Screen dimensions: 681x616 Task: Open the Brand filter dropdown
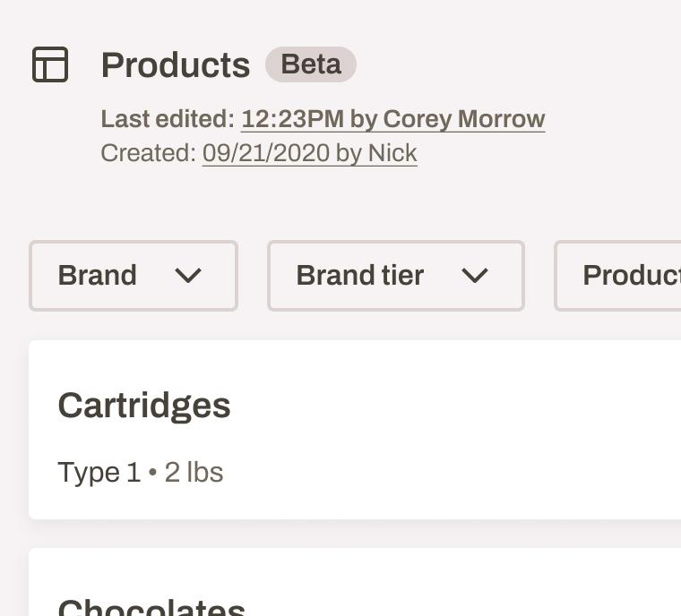(134, 276)
